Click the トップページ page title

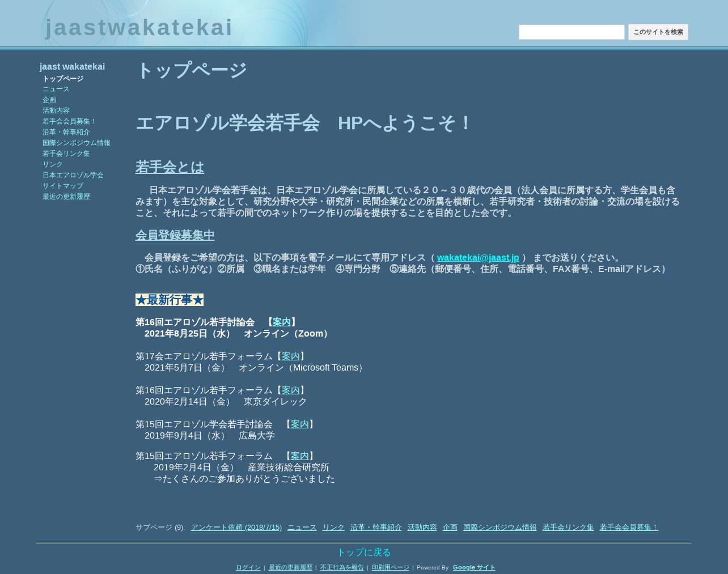tap(192, 70)
